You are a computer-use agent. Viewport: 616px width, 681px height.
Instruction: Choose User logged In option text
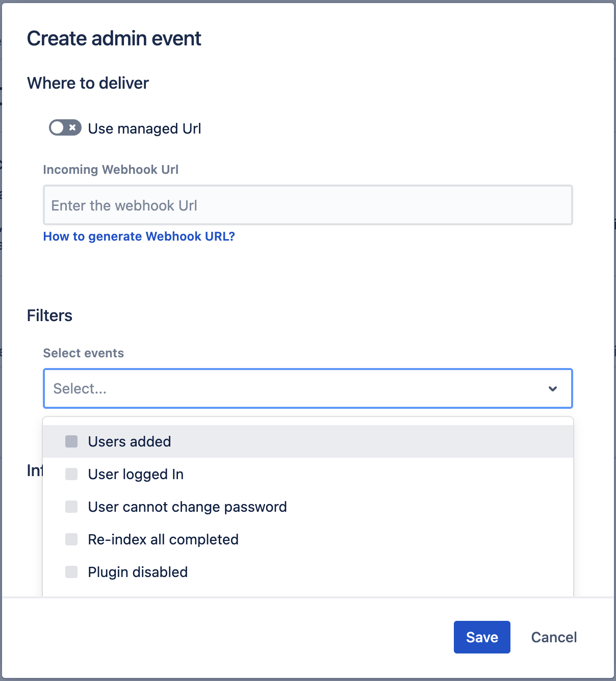pyautogui.click(x=136, y=474)
